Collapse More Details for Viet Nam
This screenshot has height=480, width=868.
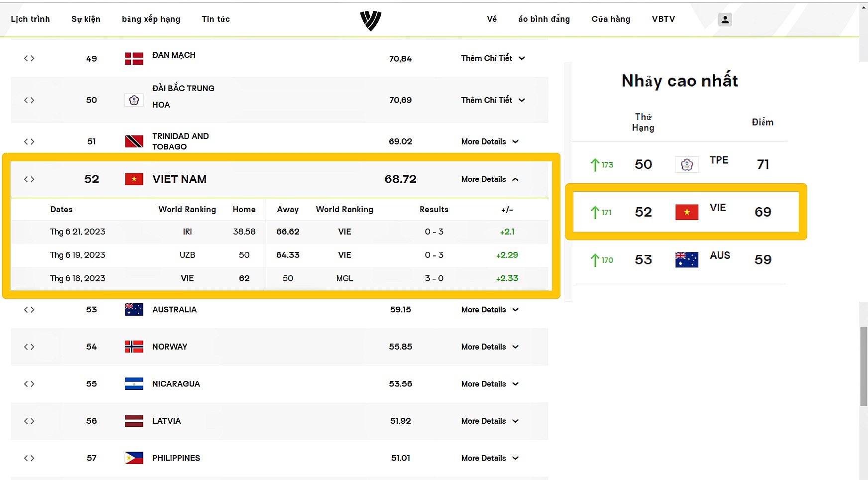pyautogui.click(x=490, y=179)
